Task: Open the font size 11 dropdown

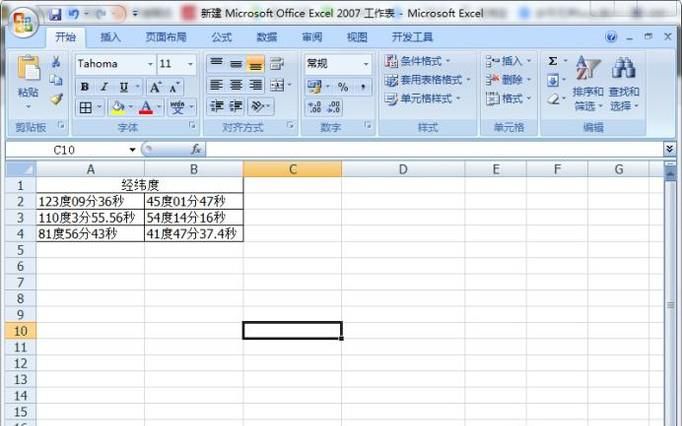Action: pyautogui.click(x=190, y=64)
